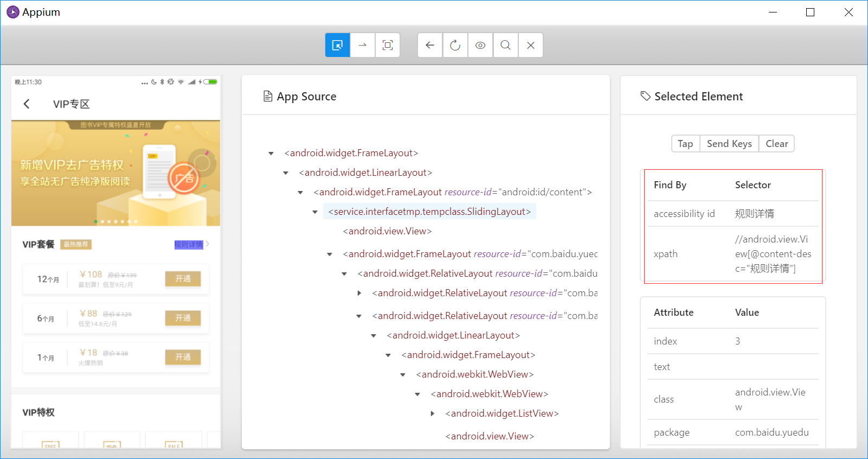Select the android.view.View node under SlidingLayout
This screenshot has height=459, width=868.
(x=387, y=231)
